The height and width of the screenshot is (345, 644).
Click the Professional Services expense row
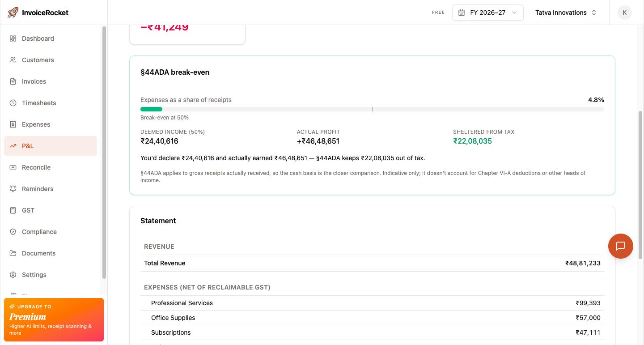372,303
